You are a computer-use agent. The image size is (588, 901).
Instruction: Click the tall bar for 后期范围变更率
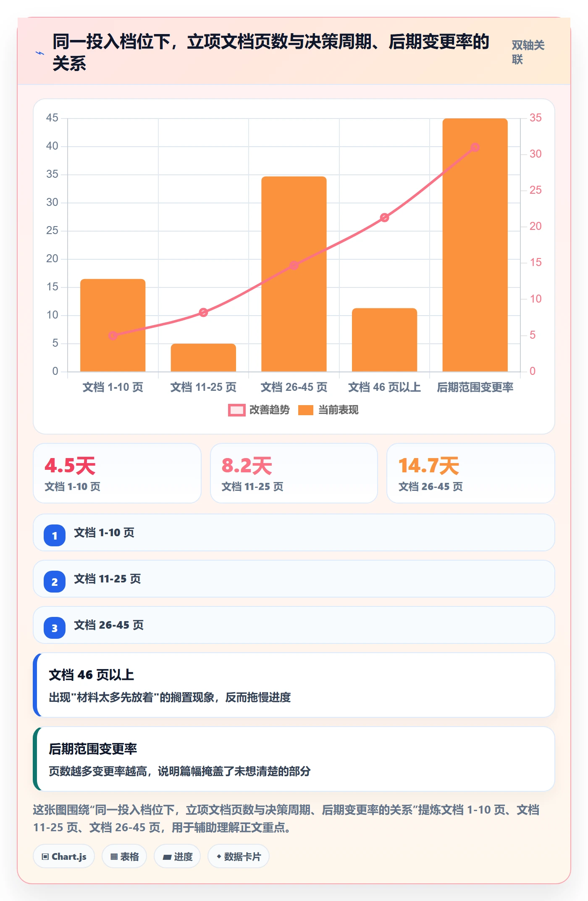[x=475, y=245]
